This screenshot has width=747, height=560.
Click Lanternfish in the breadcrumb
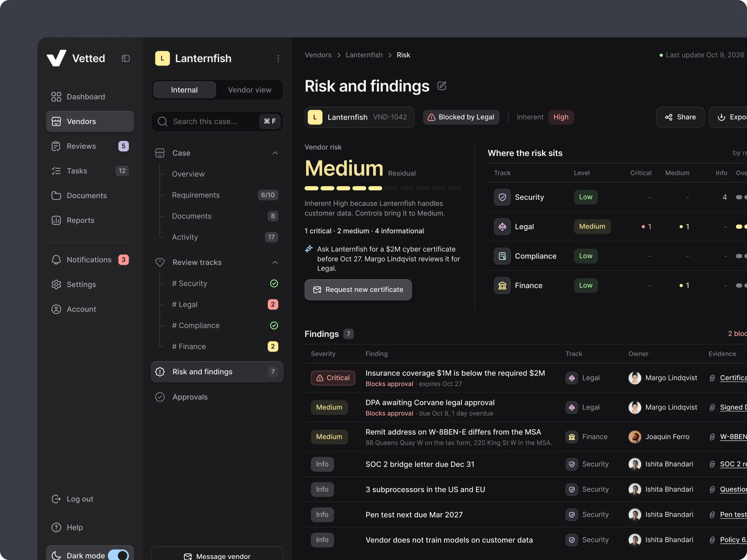coord(364,55)
